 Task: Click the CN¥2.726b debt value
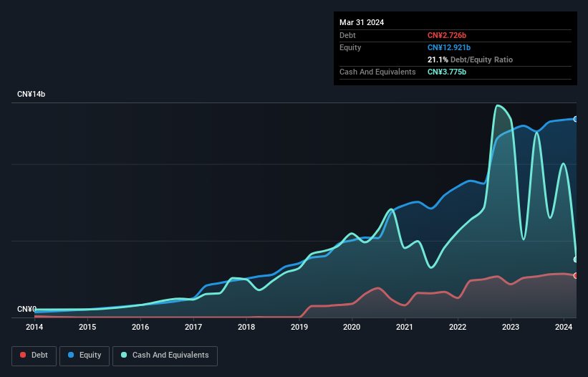447,35
